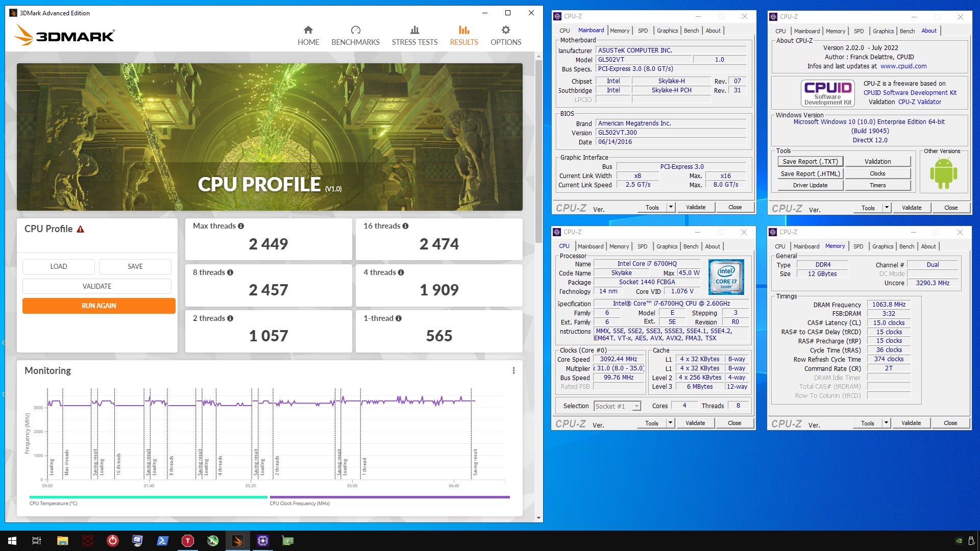Click the Clocks button in CPU-Z Tools
Image resolution: width=980 pixels, height=551 pixels.
pos(877,173)
